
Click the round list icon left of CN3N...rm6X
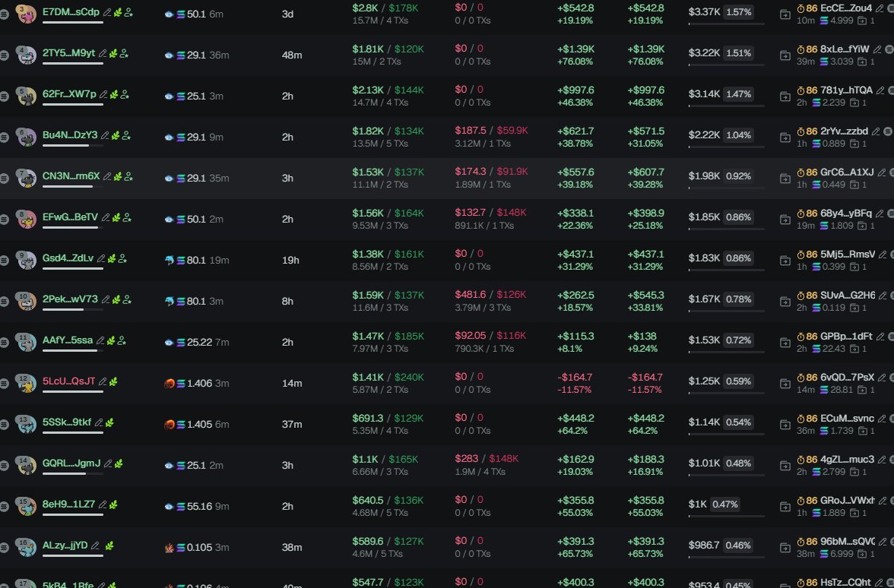click(5, 178)
